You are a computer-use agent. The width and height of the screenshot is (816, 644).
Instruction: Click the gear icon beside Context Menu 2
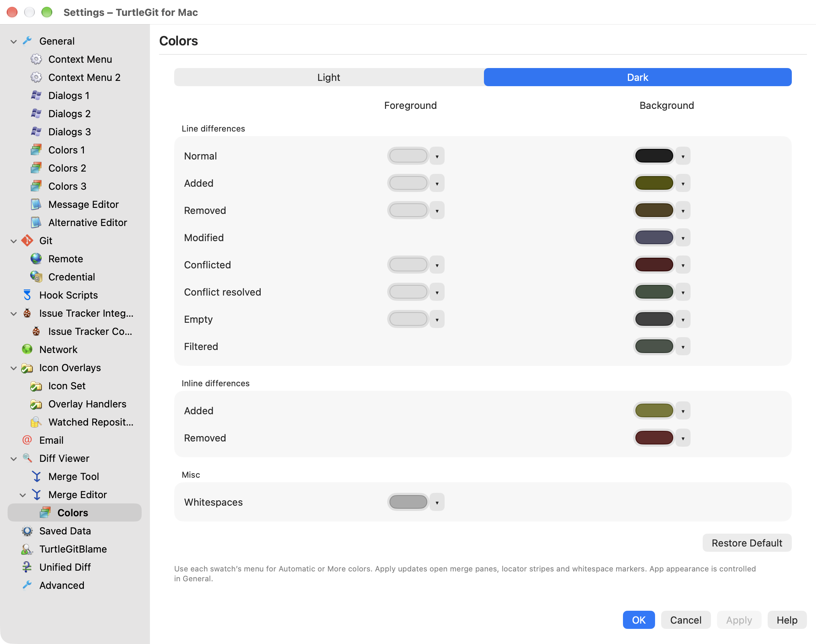[36, 77]
